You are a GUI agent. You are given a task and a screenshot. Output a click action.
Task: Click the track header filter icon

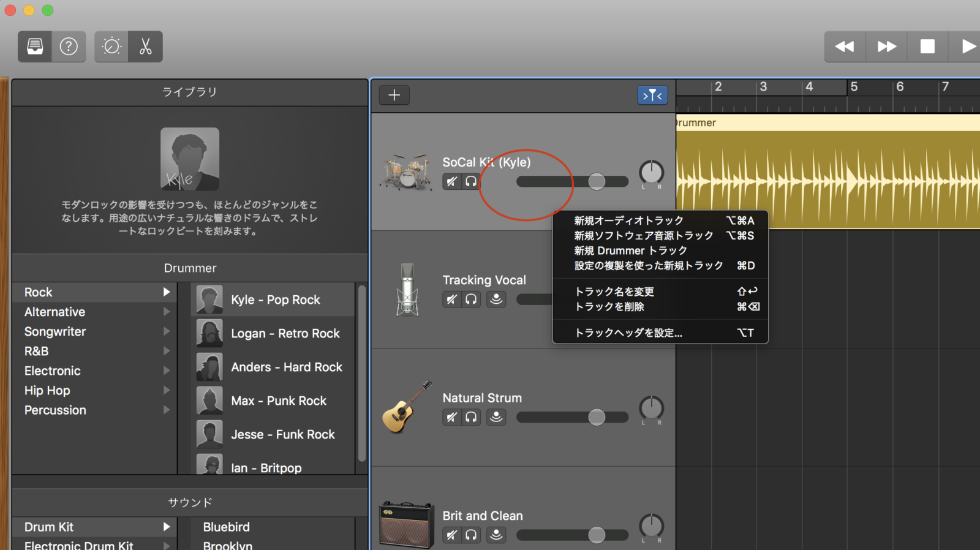point(652,95)
